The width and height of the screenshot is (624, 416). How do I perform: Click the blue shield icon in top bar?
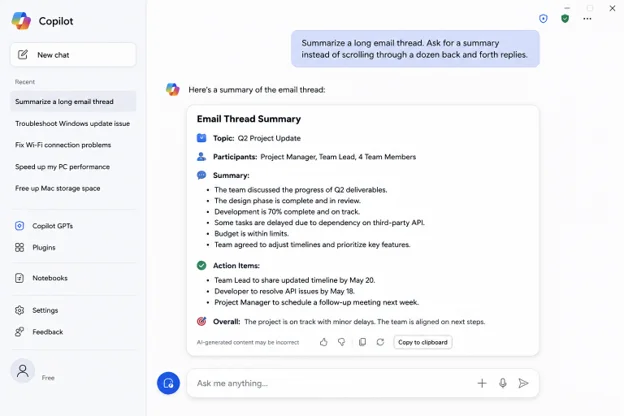[x=543, y=18]
